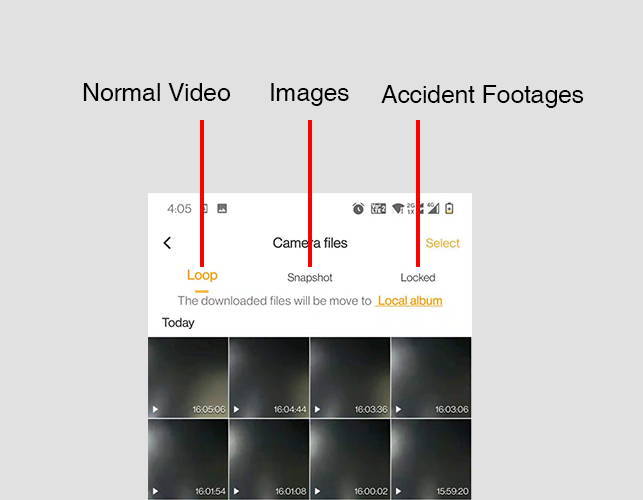Screen dimensions: 643x500
Task: Switch to the Snapshot tab
Action: 310,277
